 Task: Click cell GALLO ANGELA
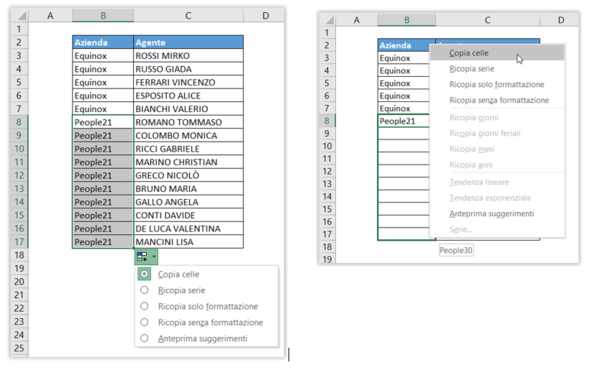(188, 202)
